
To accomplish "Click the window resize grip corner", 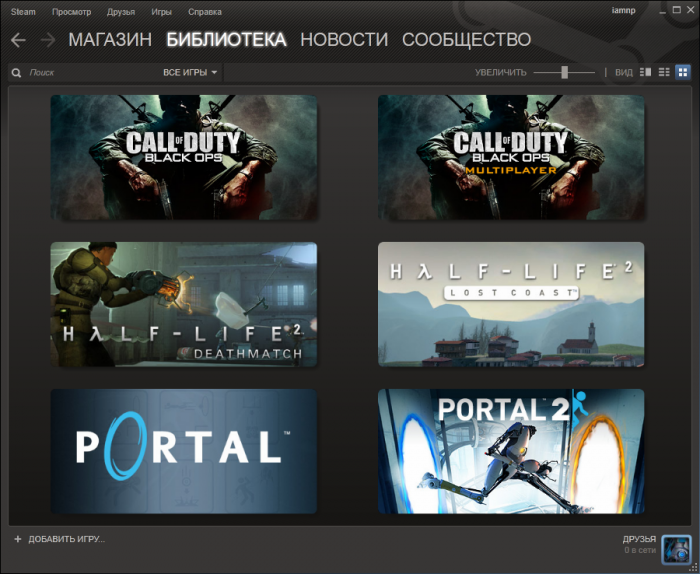I will pos(695,569).
